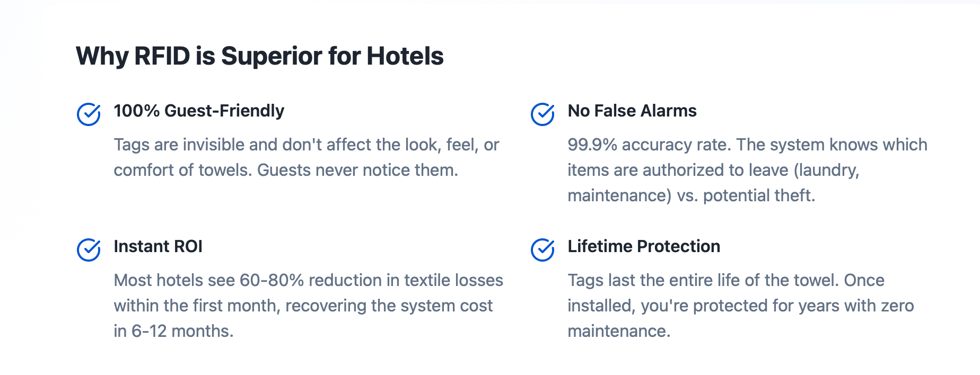
Task: Click the "Guests never notice them." sentence
Action: [x=357, y=170]
